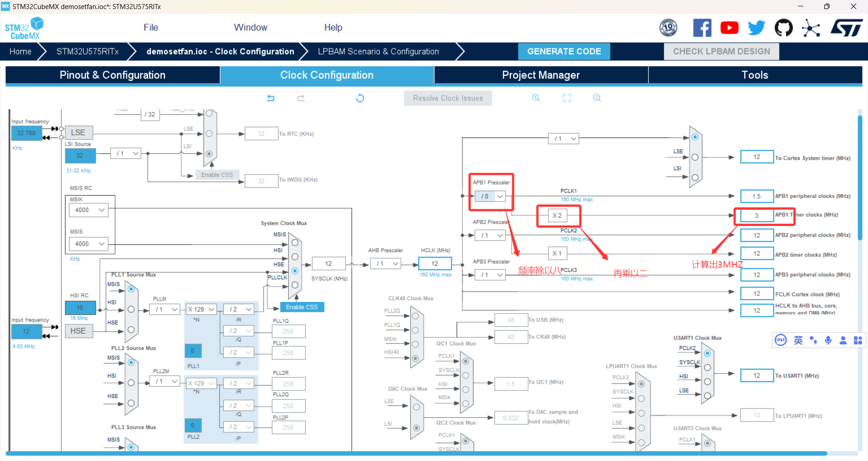Open the Facebook icon

[x=702, y=28]
